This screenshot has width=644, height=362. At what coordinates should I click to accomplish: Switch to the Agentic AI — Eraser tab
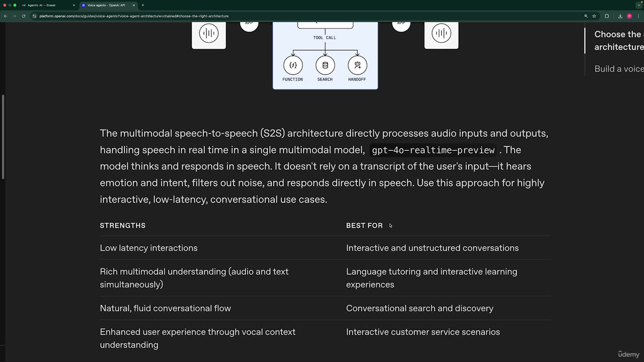[x=48, y=5]
